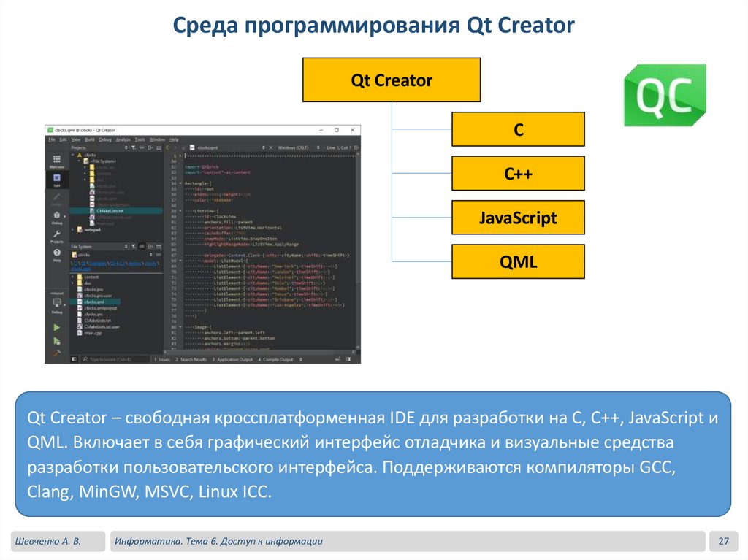Filter tree icon in Projects panel
The image size is (748, 560).
(x=134, y=148)
